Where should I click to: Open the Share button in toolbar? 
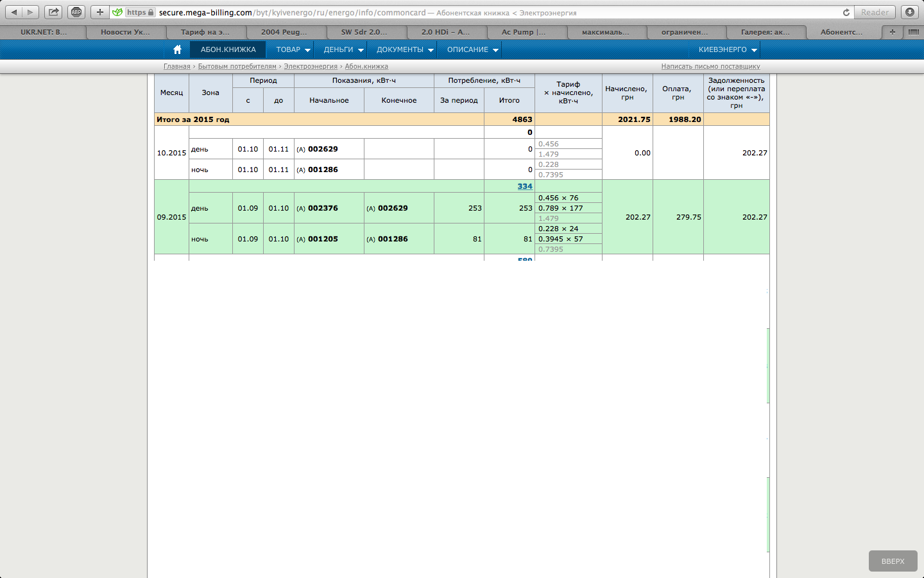[x=54, y=12]
